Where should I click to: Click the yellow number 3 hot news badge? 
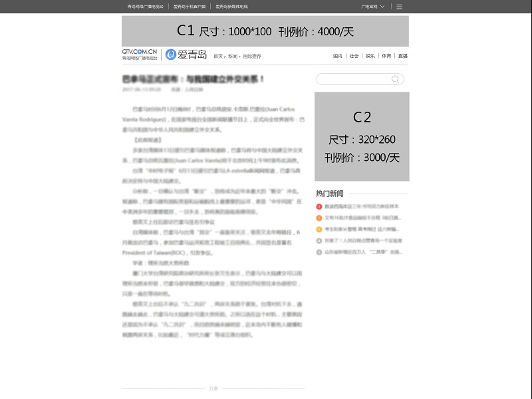point(318,229)
